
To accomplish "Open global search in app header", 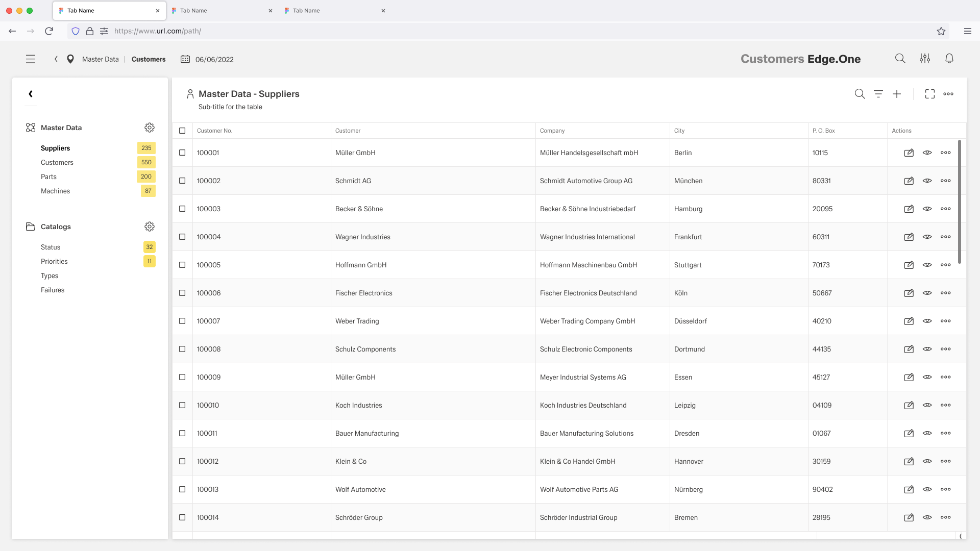I will click(900, 59).
